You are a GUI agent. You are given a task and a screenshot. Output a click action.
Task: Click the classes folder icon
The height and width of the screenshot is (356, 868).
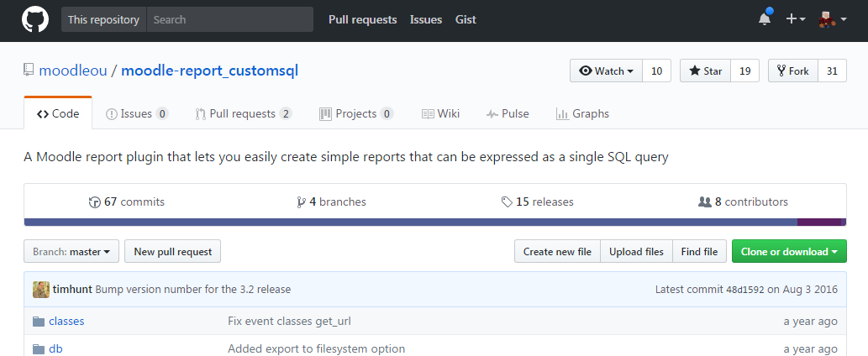38,322
